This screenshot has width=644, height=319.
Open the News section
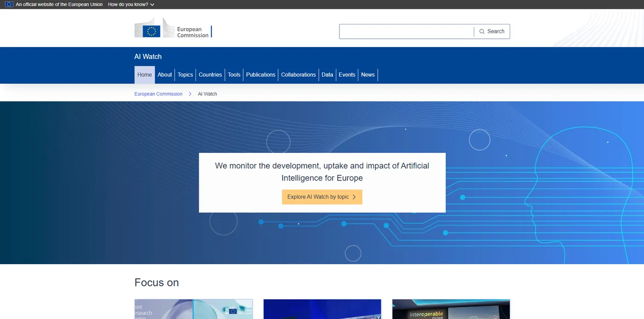368,75
